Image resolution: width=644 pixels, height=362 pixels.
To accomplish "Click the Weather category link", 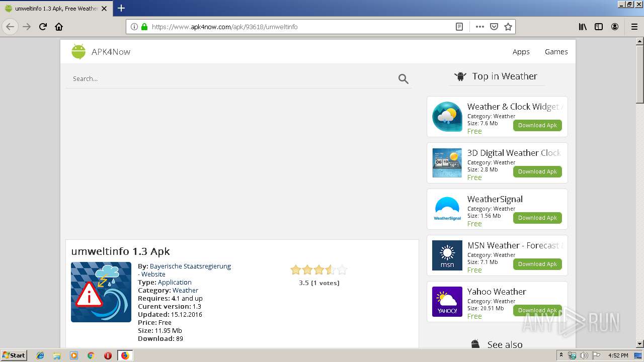I will [185, 290].
